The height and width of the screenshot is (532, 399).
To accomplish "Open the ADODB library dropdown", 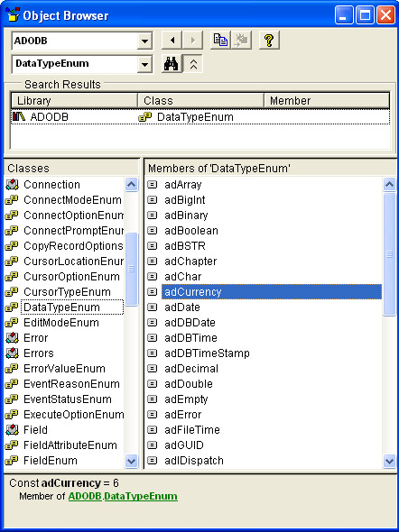I will click(144, 41).
